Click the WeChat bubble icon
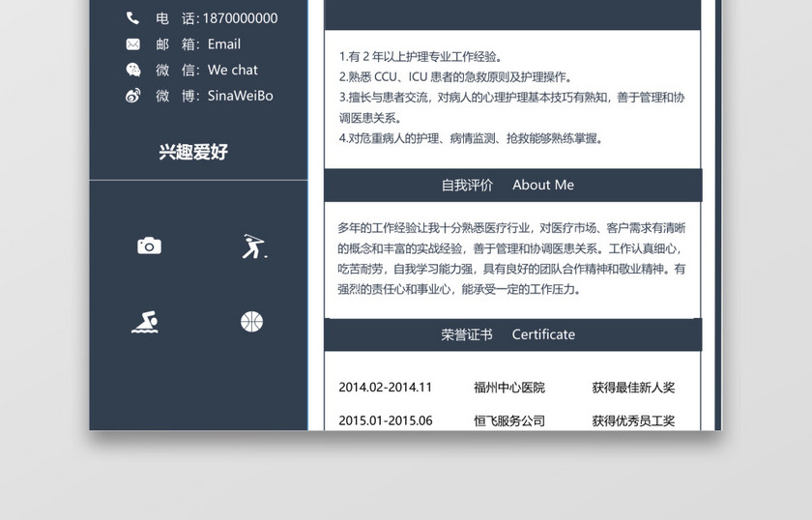Viewport: 812px width, 520px height. coord(133,70)
